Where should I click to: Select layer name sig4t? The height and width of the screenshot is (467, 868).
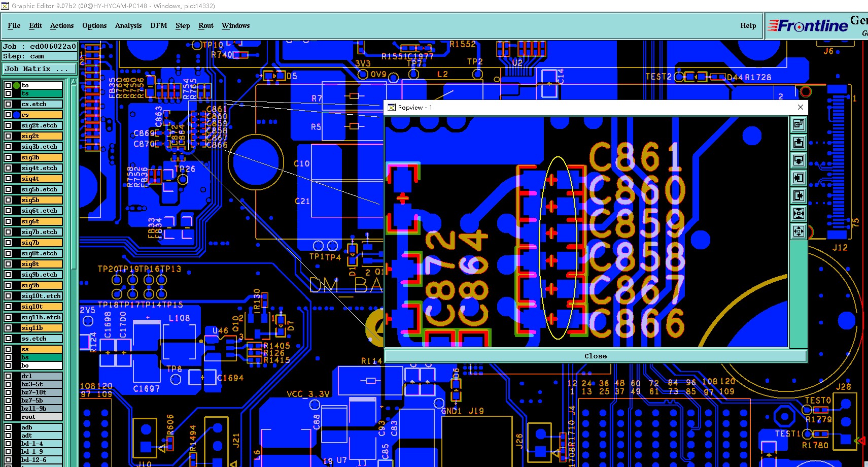point(41,179)
